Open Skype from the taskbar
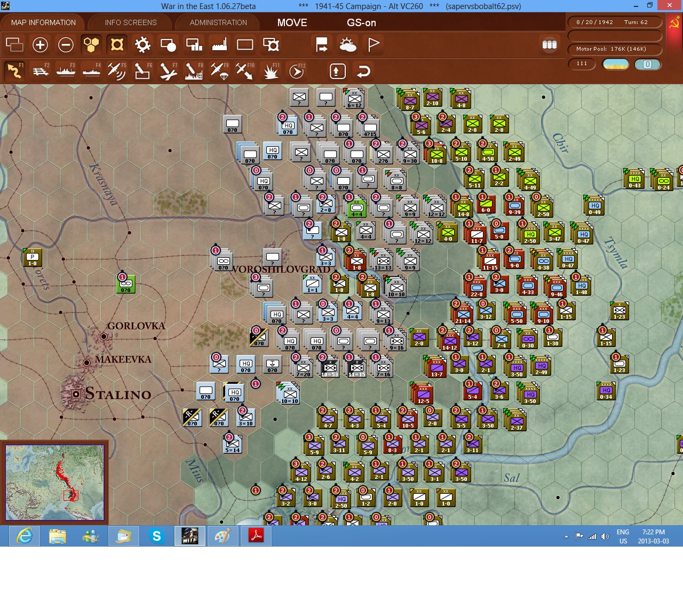Viewport: 683px width, 616px height. click(157, 536)
